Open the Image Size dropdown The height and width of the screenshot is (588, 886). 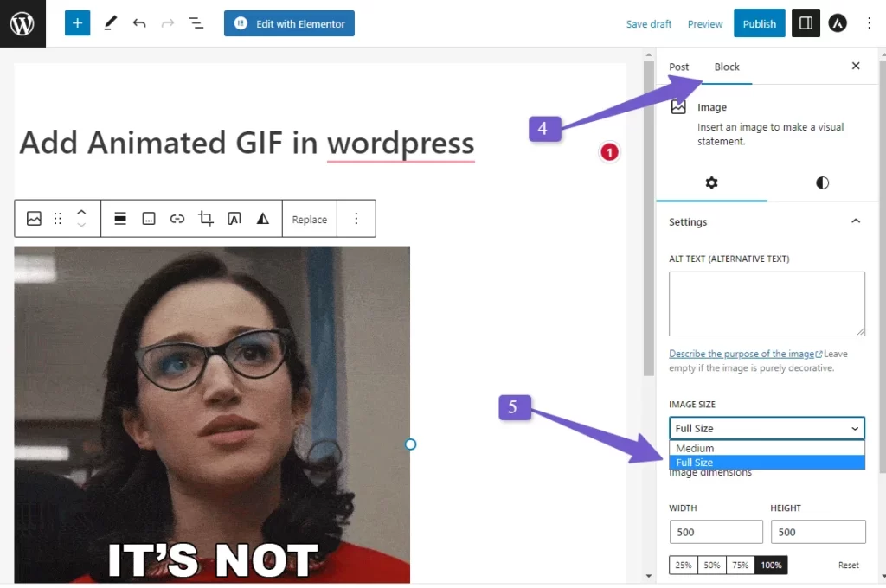pos(767,428)
